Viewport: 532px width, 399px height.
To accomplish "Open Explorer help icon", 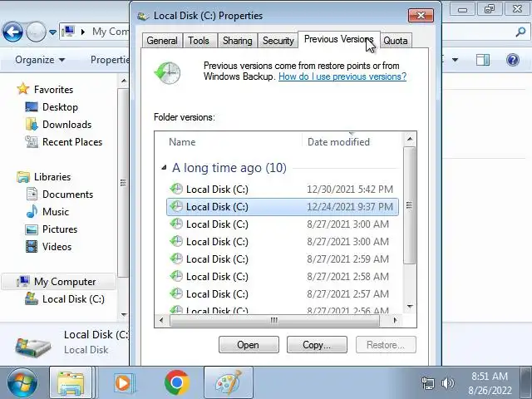I will tap(513, 60).
